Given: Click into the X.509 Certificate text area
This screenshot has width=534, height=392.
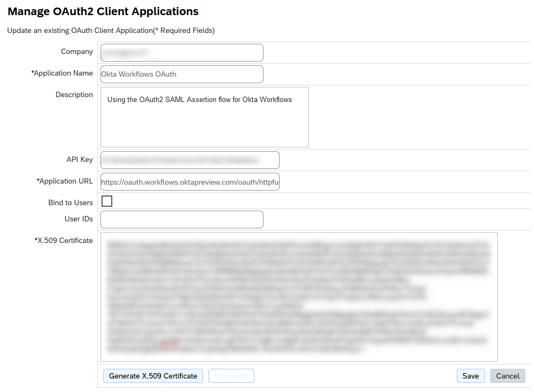Looking at the screenshot, I should pos(299,296).
